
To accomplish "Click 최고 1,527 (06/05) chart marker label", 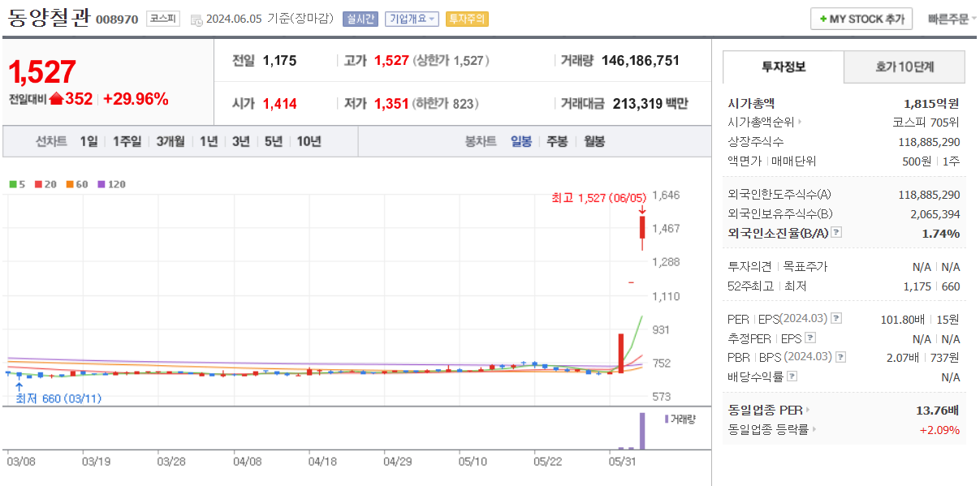I will coord(599,197).
